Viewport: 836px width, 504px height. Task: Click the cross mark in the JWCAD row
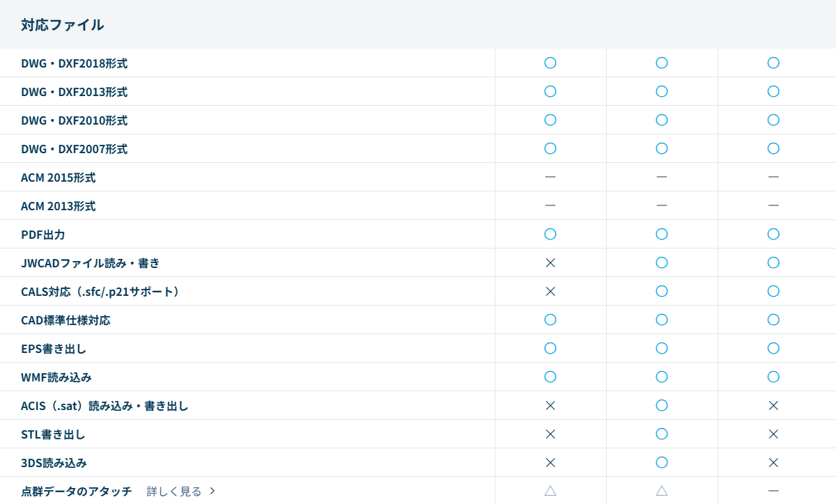(x=550, y=262)
